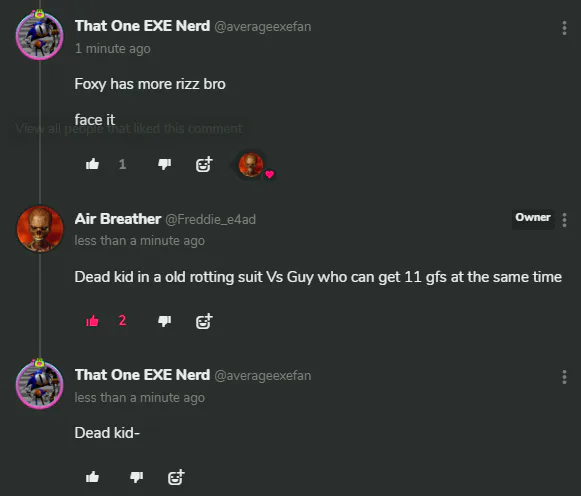Click small skull avatar with heart badge
This screenshot has width=581, height=496.
pyautogui.click(x=251, y=165)
